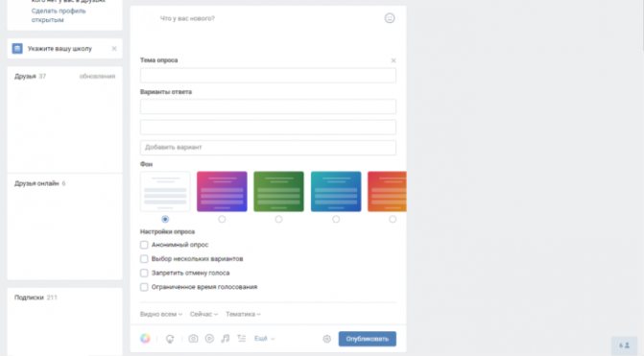
Task: Open the Сейчас publish time dropdown
Action: (x=203, y=314)
